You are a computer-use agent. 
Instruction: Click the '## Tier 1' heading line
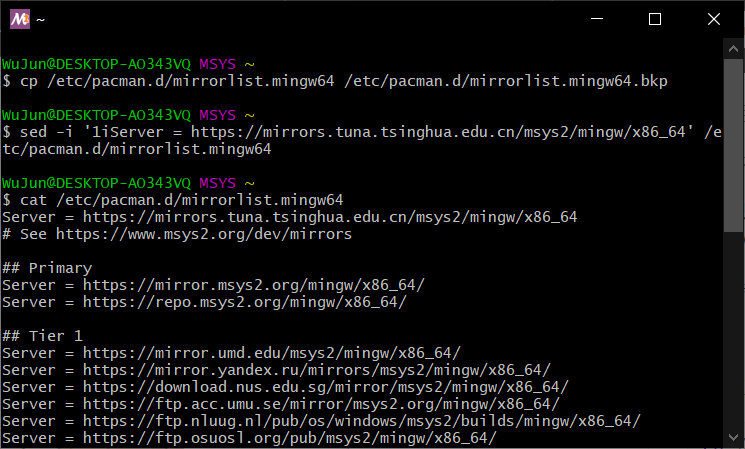(43, 336)
